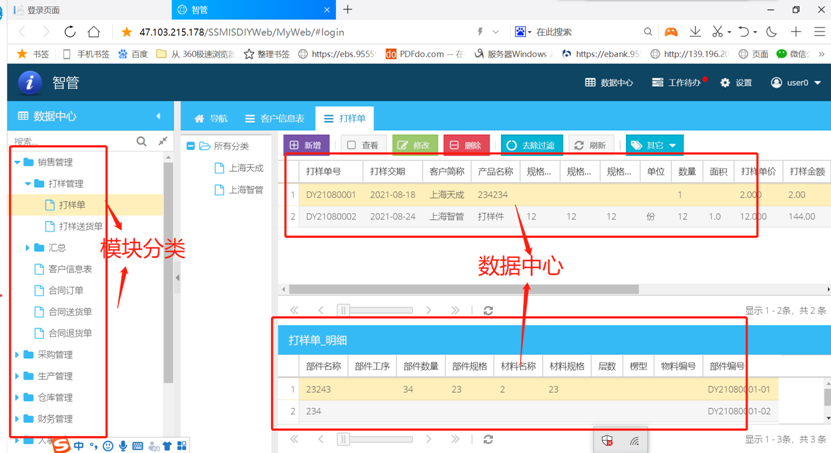The width and height of the screenshot is (831, 453).
Task: Click the green 修改 edit button
Action: pos(414,145)
